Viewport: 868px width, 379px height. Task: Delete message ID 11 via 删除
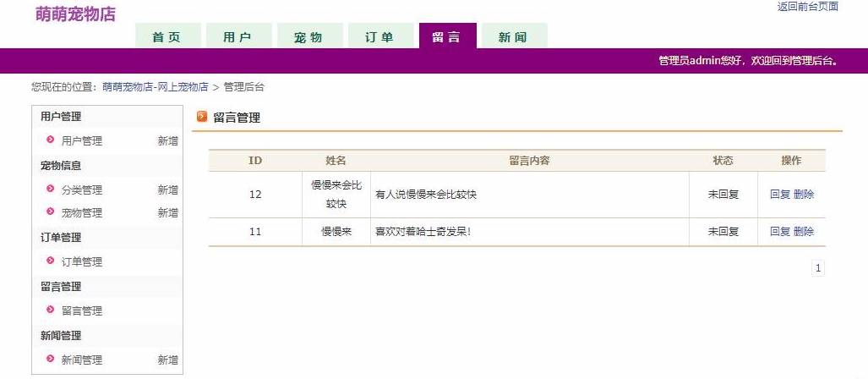(804, 232)
